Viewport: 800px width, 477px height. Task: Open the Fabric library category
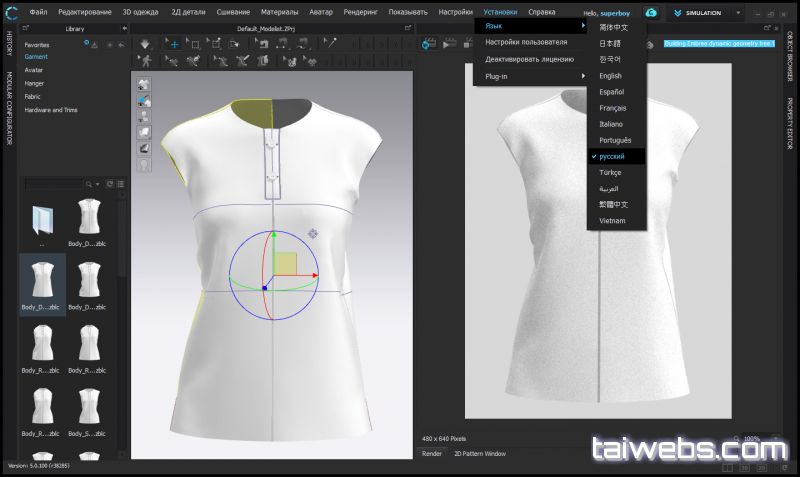[x=35, y=96]
